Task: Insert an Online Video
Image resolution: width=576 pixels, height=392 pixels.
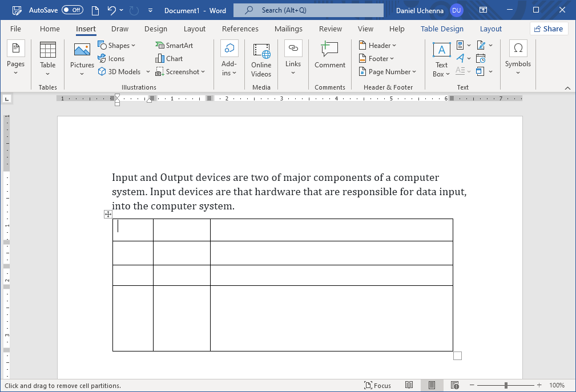Action: click(261, 60)
